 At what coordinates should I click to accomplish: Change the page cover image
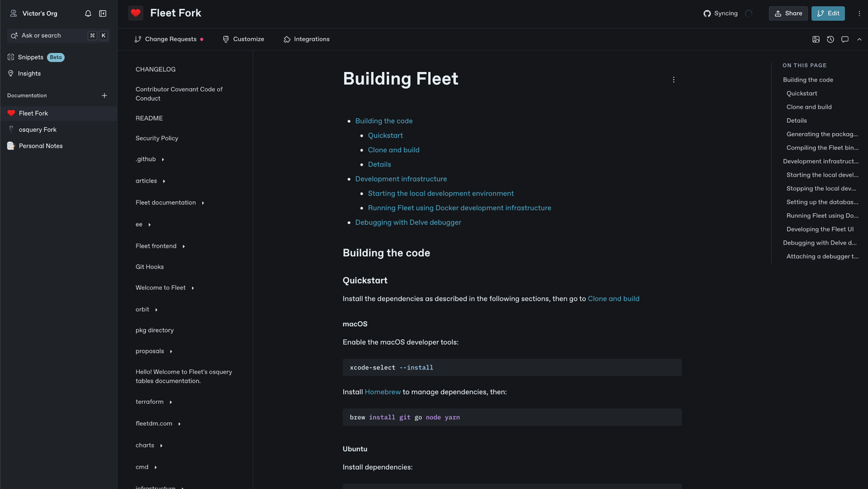[x=816, y=39]
